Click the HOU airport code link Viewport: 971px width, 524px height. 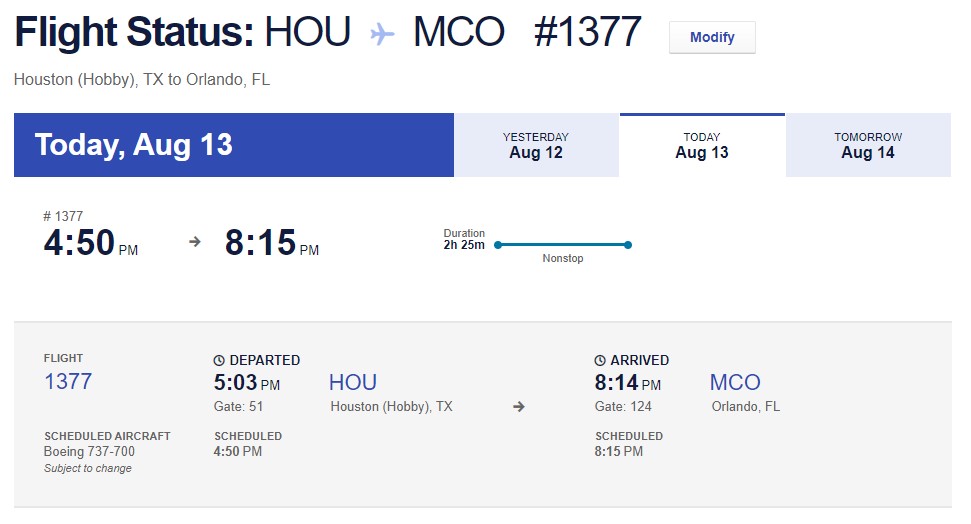pyautogui.click(x=353, y=382)
